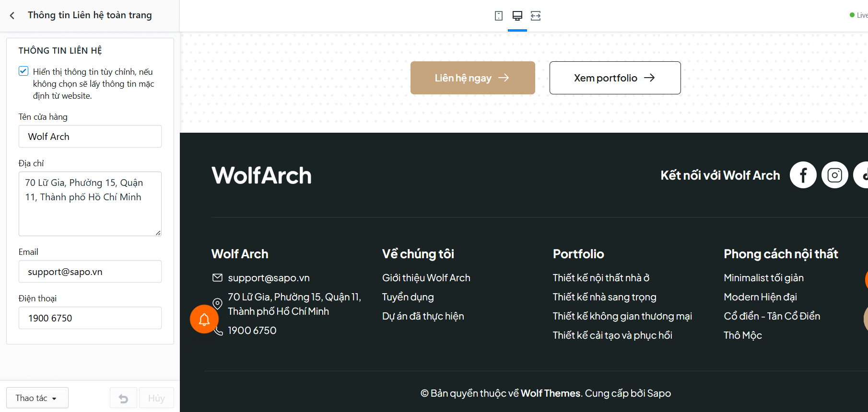The height and width of the screenshot is (412, 868).
Task: Click the Portfolio footer heading
Action: [x=578, y=254]
